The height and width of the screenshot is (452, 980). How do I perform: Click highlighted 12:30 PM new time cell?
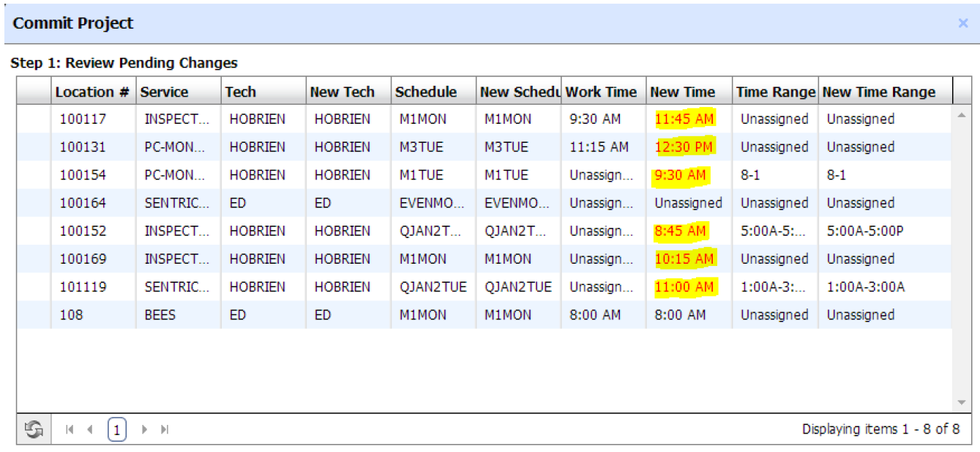pyautogui.click(x=684, y=147)
